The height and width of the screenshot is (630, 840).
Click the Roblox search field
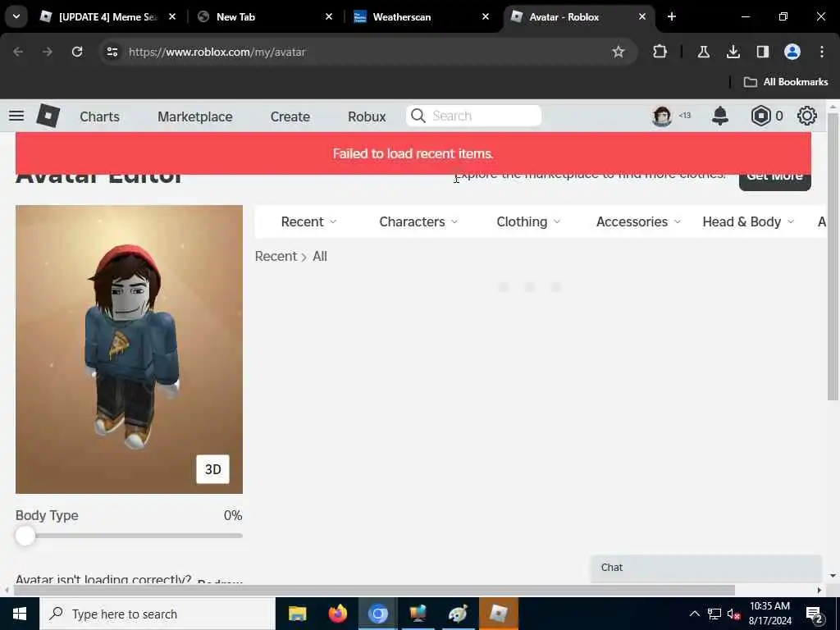pyautogui.click(x=473, y=116)
